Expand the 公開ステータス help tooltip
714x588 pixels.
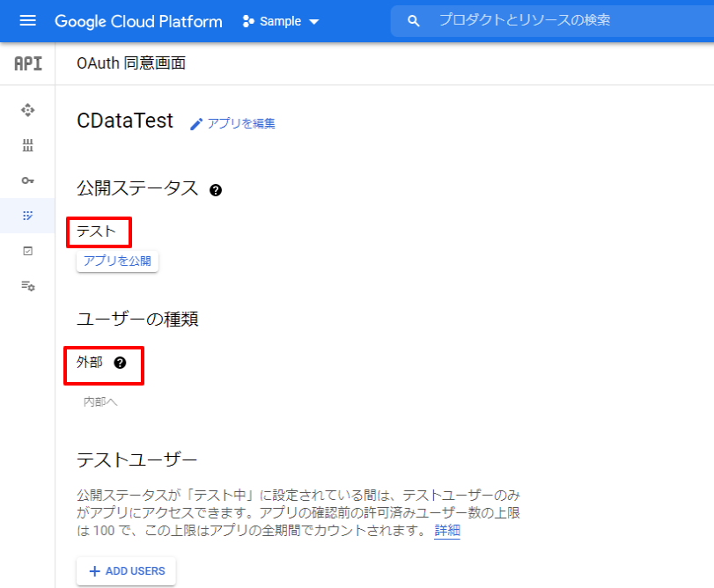coord(215,188)
